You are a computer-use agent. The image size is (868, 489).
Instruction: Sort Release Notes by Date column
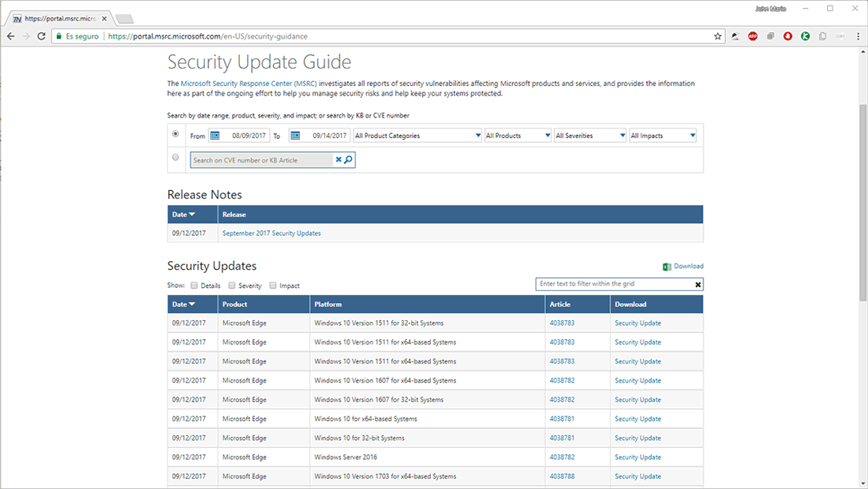pos(192,215)
